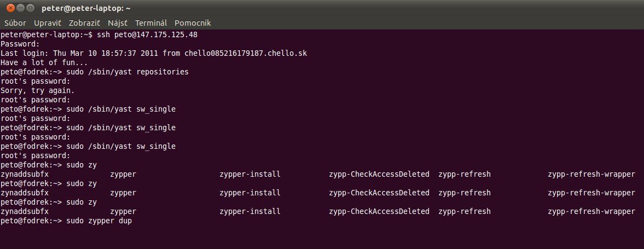Maximize the terminal window

point(31,8)
